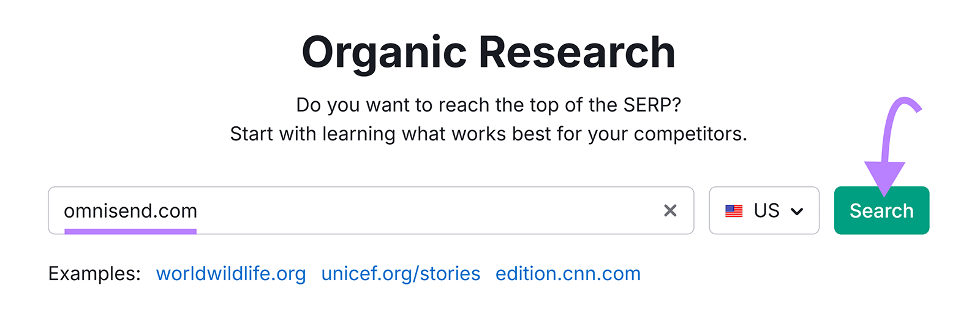This screenshot has height=320, width=980.
Task: Click the 'Examples:' label
Action: 94,273
